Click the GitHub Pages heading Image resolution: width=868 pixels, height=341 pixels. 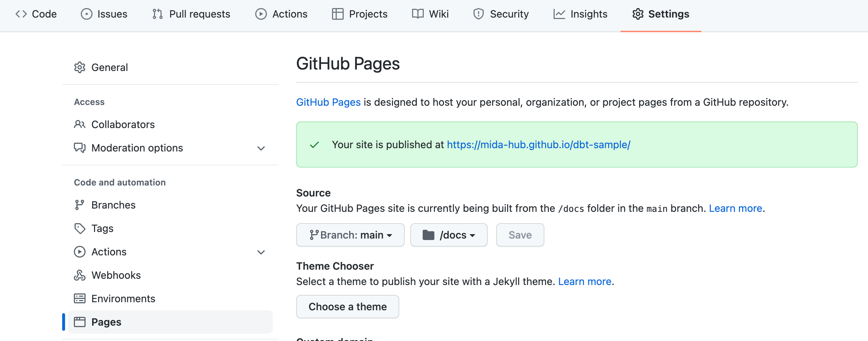348,64
